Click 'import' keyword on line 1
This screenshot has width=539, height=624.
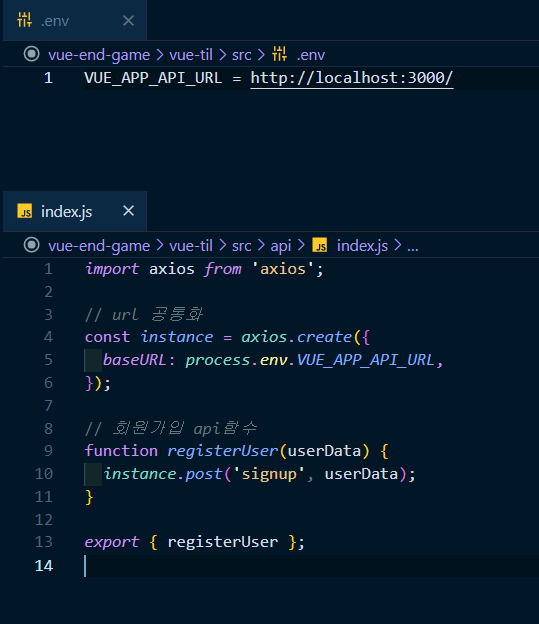tap(112, 269)
